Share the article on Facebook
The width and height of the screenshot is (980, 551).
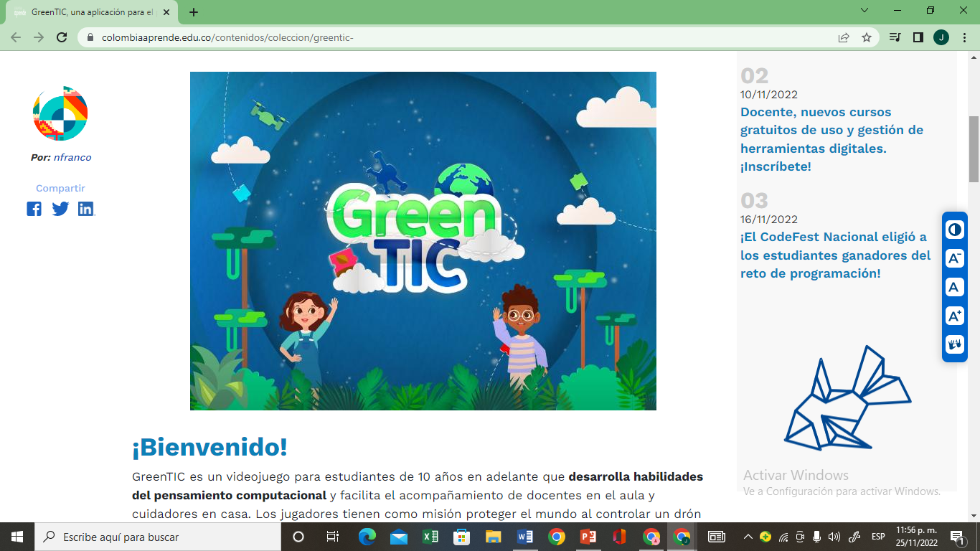click(x=34, y=209)
